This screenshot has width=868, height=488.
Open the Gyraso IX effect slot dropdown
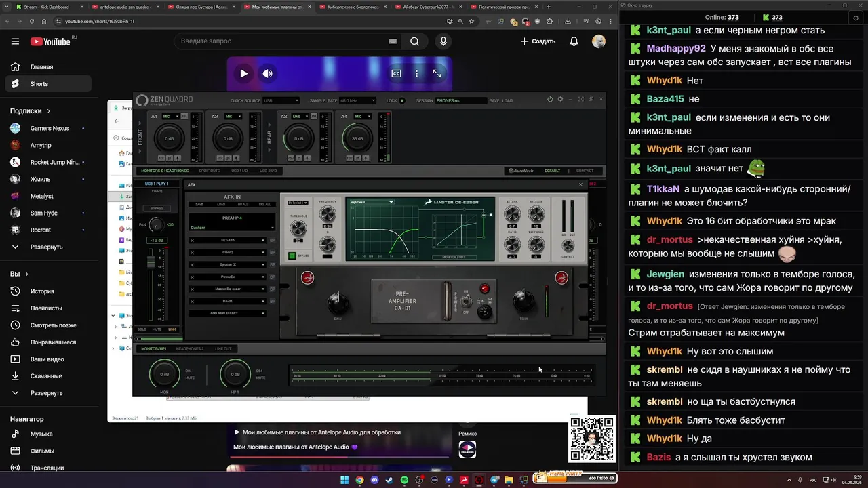227,265
